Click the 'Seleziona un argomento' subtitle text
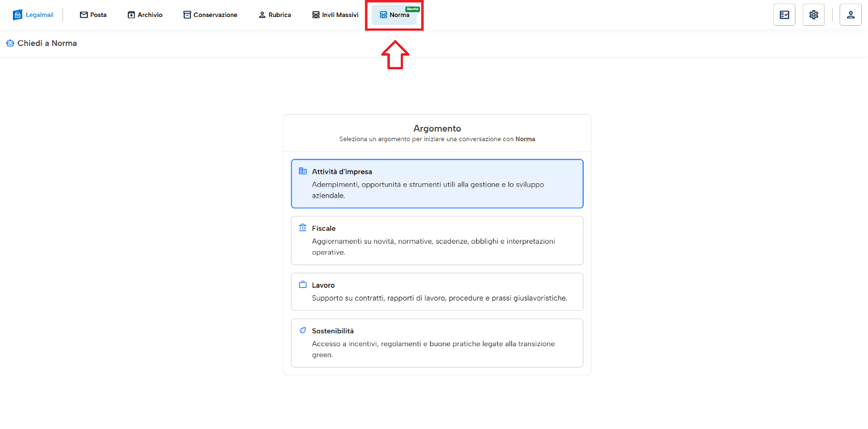This screenshot has width=868, height=429. pos(437,139)
